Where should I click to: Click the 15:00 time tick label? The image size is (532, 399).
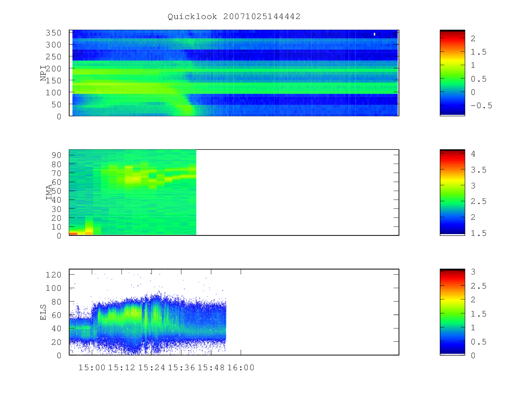tap(92, 368)
